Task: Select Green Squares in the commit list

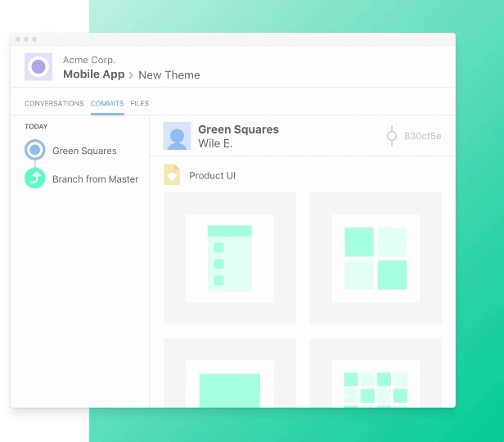Action: tap(84, 151)
